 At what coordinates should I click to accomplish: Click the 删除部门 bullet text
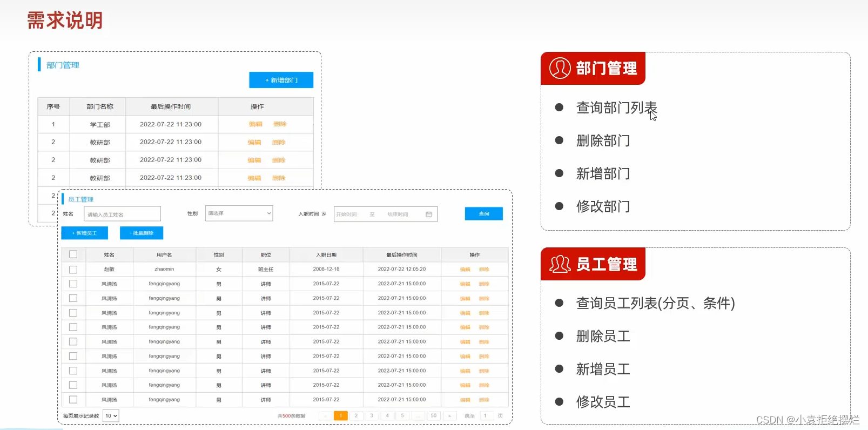(603, 141)
